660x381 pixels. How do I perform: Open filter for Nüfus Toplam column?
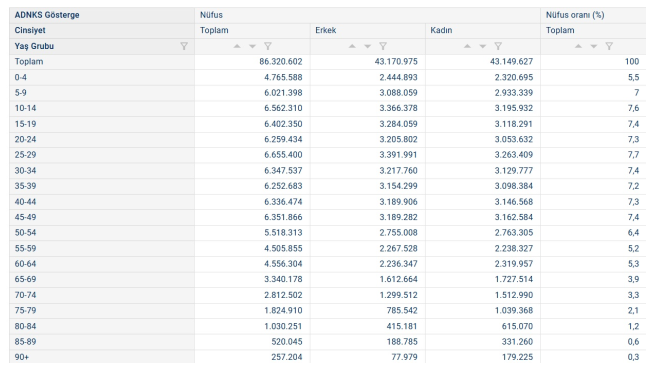[x=268, y=46]
